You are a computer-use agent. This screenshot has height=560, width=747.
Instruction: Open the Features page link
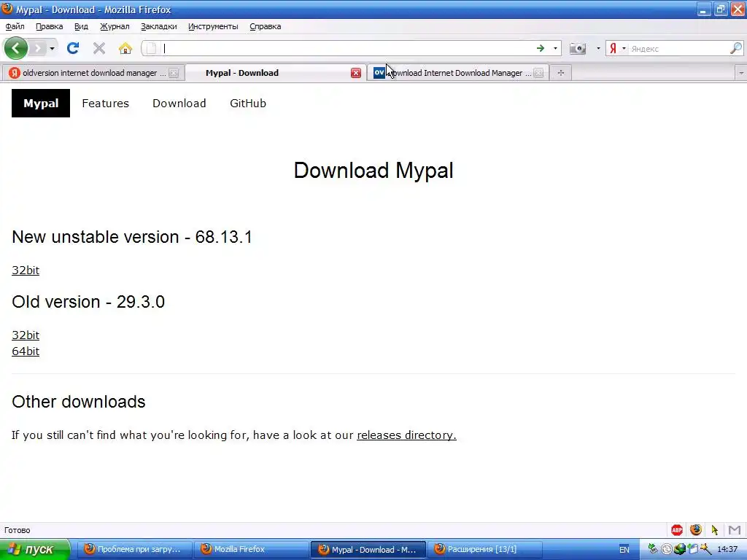point(105,104)
